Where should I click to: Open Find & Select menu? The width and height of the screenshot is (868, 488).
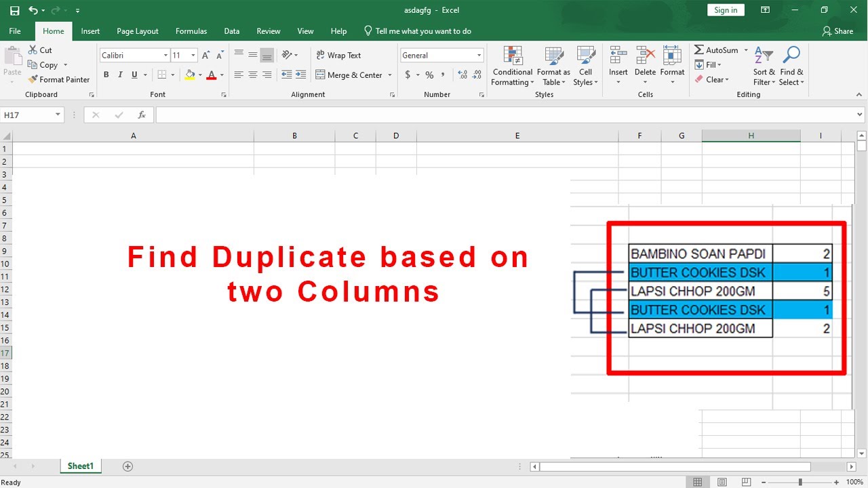tap(791, 66)
